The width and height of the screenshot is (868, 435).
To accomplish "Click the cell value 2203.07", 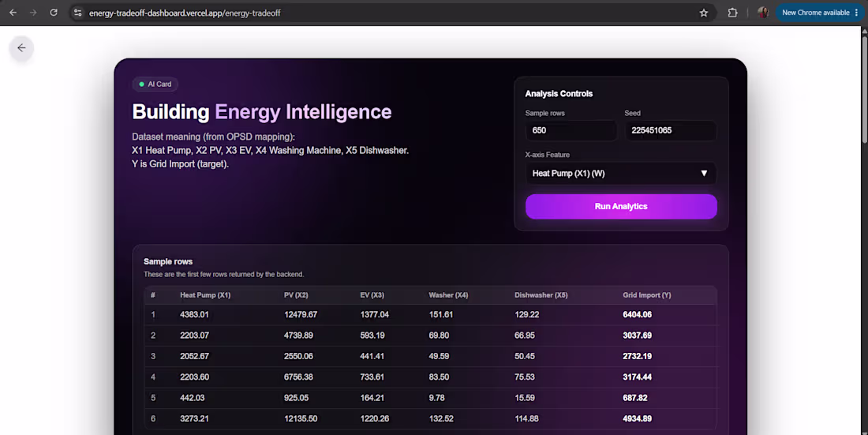I will coord(194,336).
